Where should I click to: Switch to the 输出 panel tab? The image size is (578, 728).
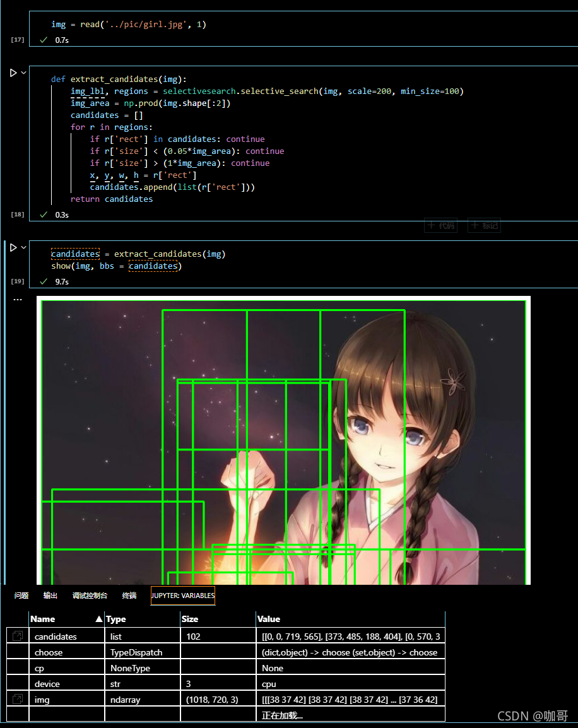click(50, 596)
